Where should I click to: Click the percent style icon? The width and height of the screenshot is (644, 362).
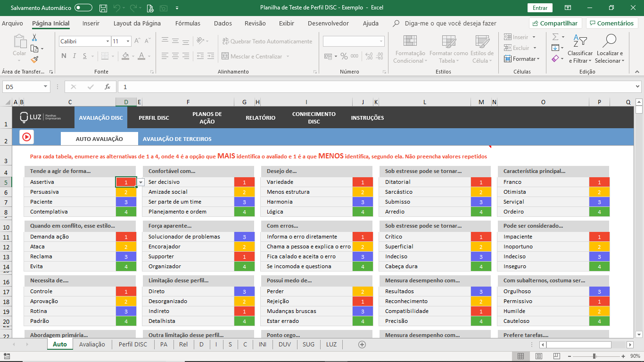tap(344, 56)
